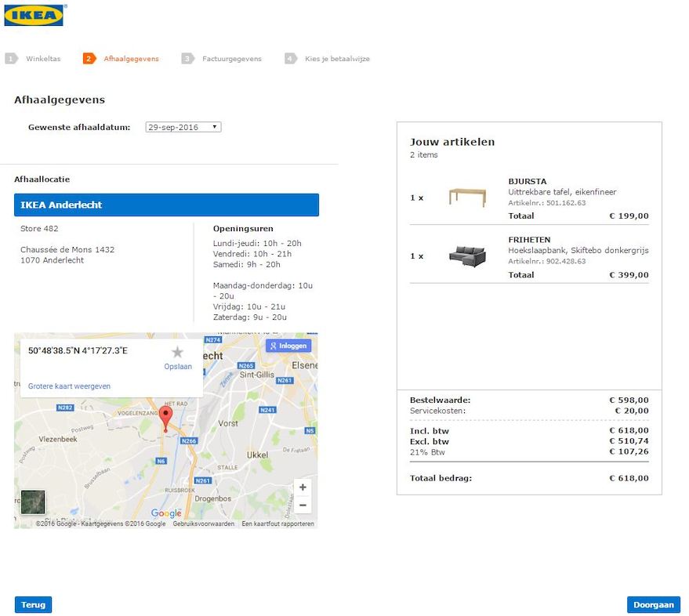
Task: Click the N282 road marker on map
Action: [x=66, y=408]
